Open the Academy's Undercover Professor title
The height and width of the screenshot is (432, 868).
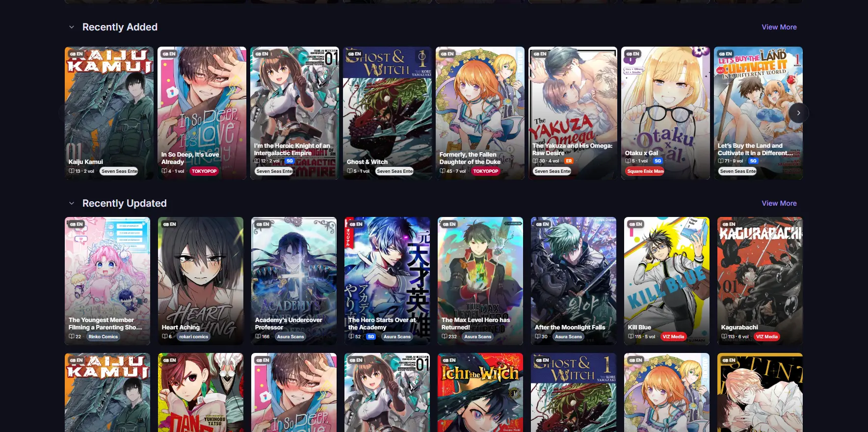coord(289,324)
